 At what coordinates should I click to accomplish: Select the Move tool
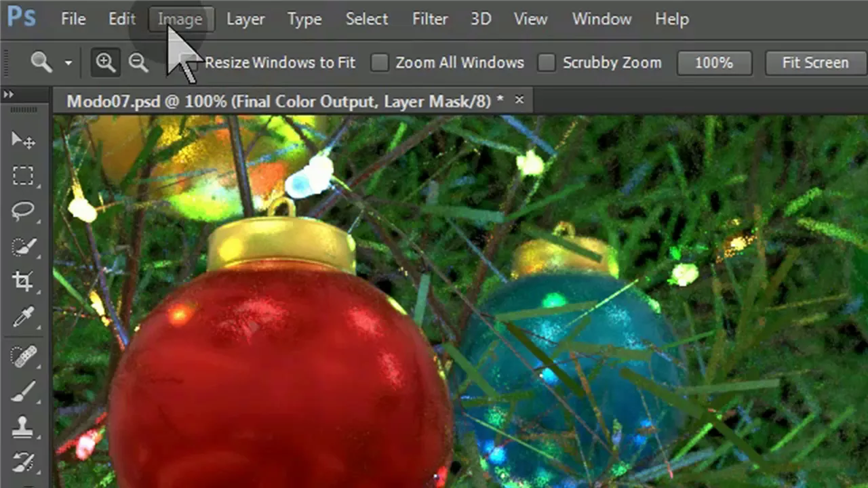click(x=24, y=140)
